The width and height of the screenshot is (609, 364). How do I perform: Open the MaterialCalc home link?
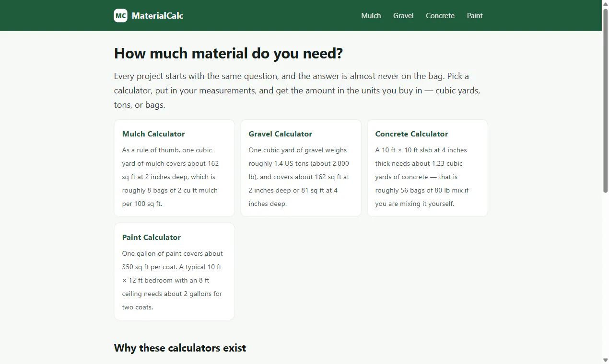(149, 16)
